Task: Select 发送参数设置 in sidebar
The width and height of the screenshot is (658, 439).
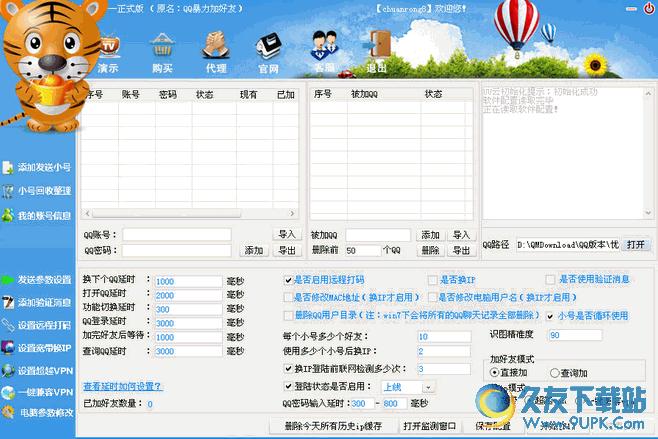Action: pyautogui.click(x=37, y=280)
